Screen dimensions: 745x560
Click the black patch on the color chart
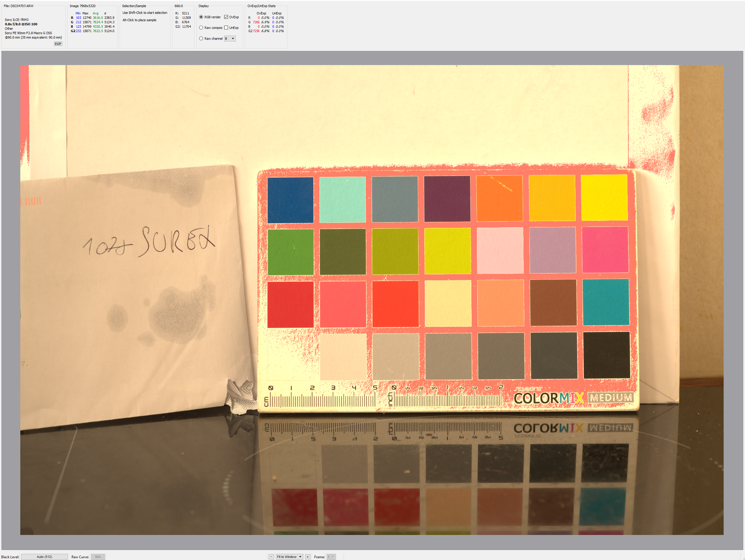(x=606, y=355)
